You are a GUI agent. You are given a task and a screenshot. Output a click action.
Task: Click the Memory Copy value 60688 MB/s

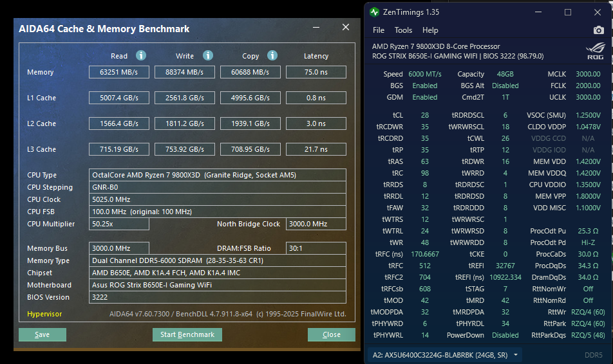(250, 72)
